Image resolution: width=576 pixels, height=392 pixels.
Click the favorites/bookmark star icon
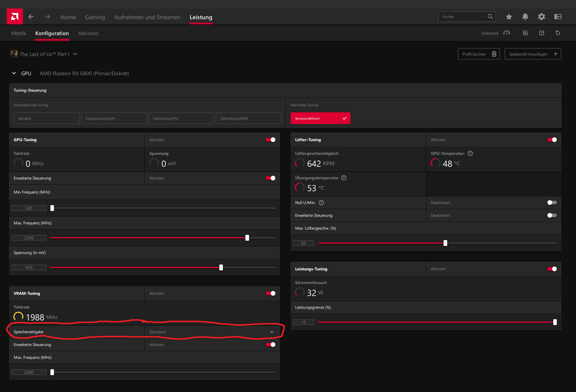pyautogui.click(x=509, y=17)
